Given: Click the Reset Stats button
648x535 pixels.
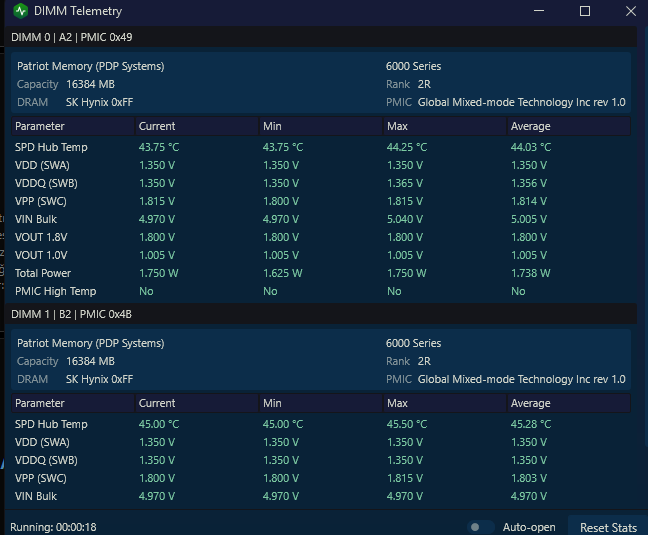Looking at the screenshot, I should click(608, 528).
